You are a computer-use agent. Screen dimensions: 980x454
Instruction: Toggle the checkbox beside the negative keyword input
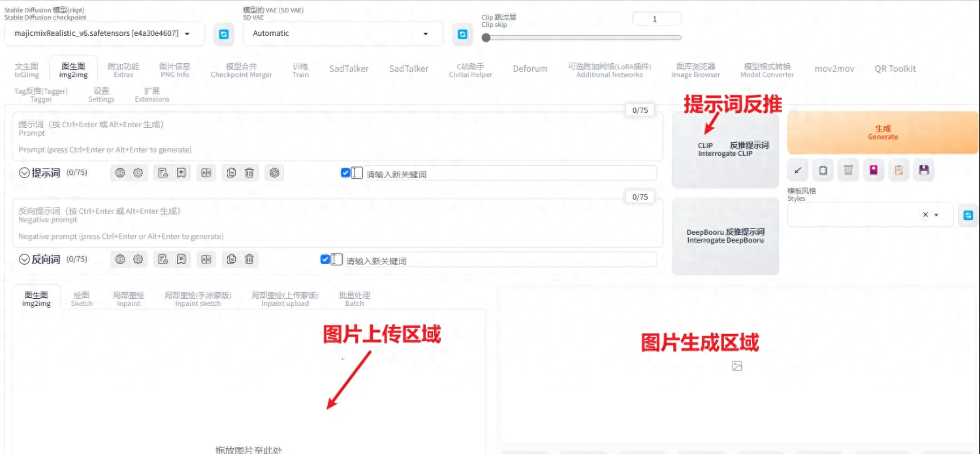[x=325, y=259]
